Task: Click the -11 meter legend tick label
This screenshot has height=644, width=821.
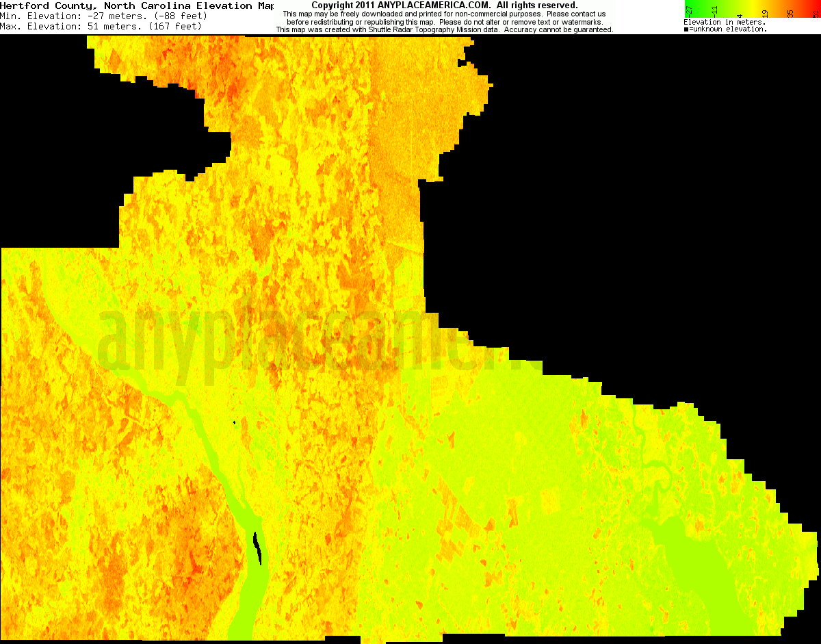Action: pyautogui.click(x=714, y=10)
